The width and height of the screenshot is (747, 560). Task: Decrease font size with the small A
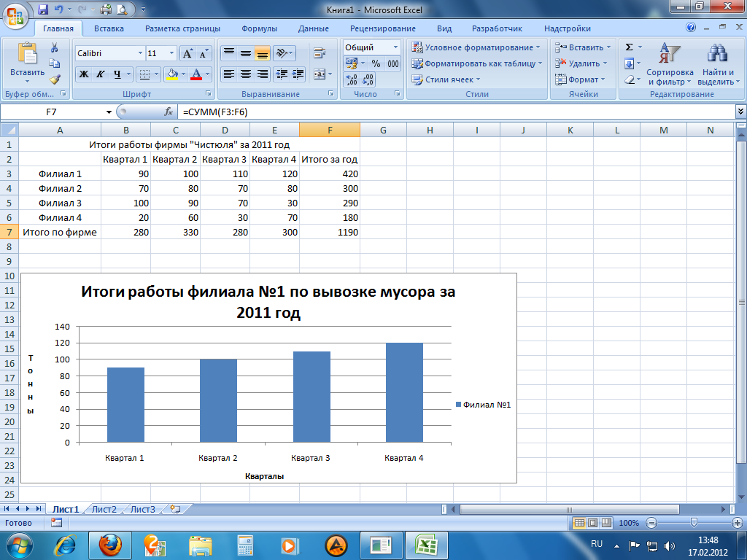204,53
